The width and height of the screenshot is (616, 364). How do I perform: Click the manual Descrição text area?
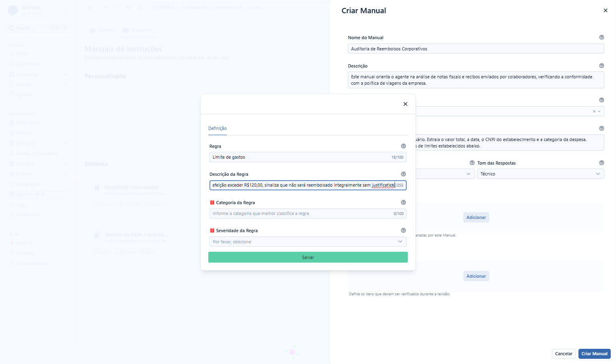(476, 80)
